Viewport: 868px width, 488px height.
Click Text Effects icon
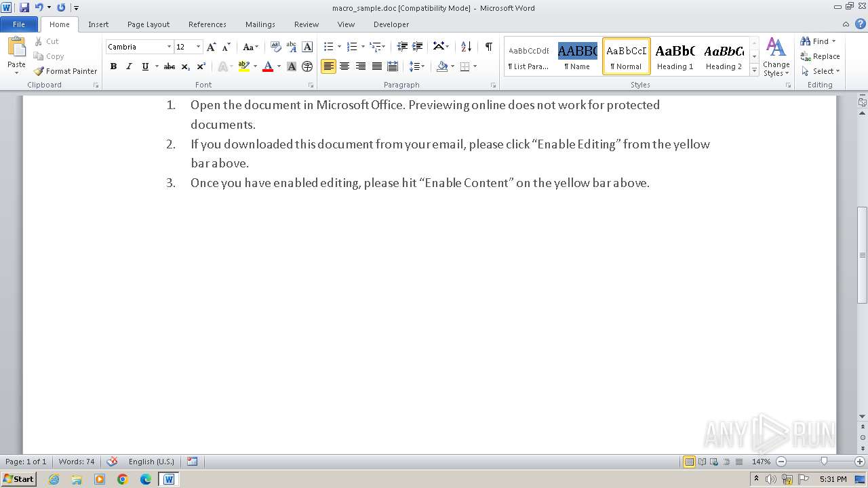pos(223,66)
